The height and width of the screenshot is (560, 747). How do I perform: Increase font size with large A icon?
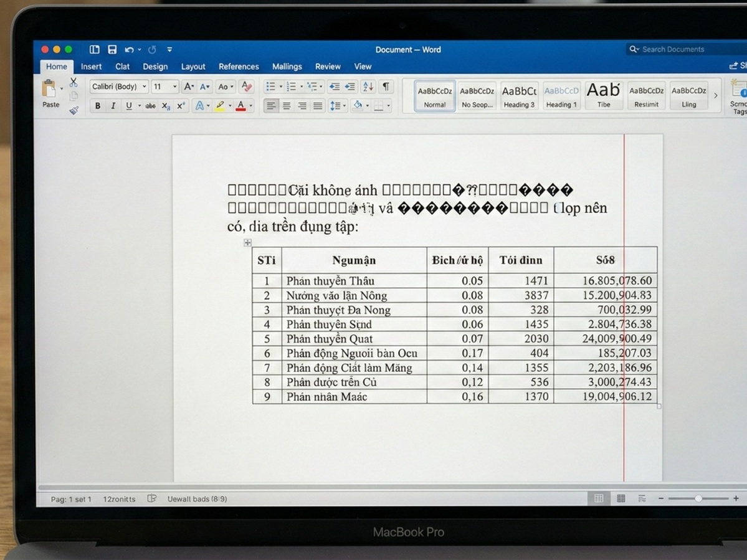point(189,87)
